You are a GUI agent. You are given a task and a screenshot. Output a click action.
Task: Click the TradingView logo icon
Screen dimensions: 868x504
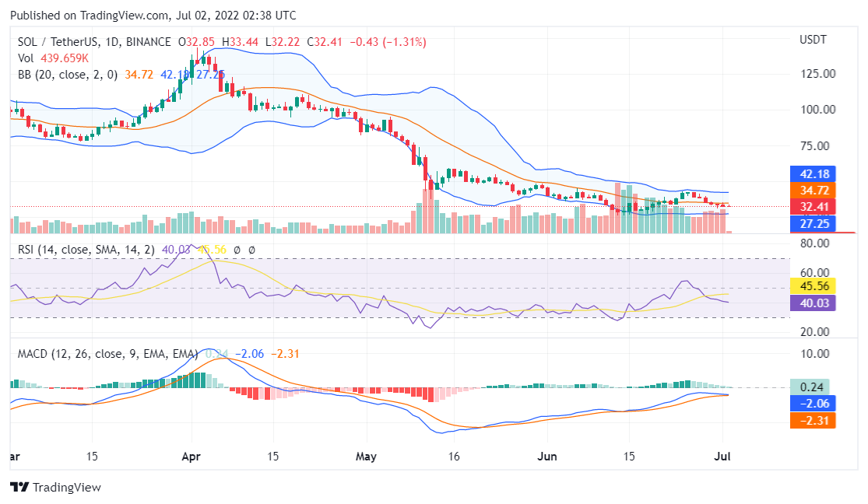coord(19,487)
